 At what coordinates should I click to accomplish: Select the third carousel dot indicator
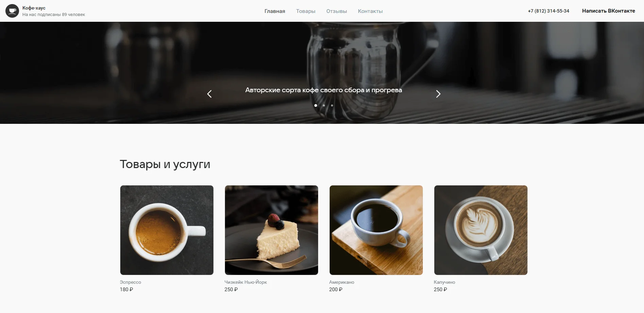tap(332, 105)
